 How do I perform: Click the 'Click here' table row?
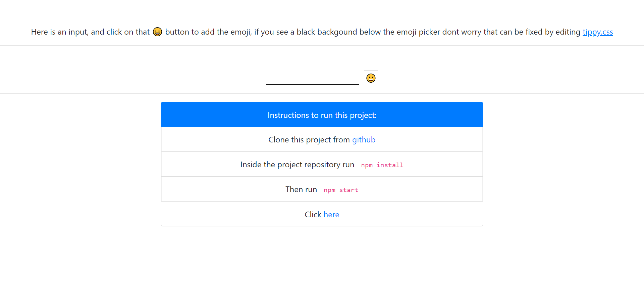pyautogui.click(x=322, y=214)
